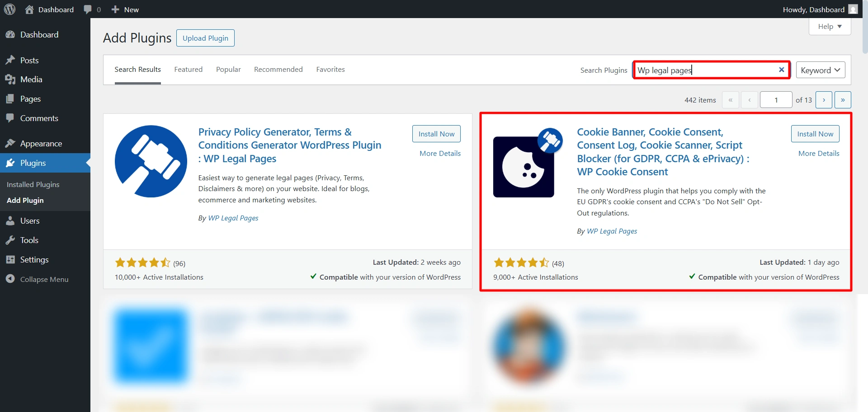Click 'Last Updated: 1 day ago' text
Image resolution: width=868 pixels, height=412 pixels.
[799, 262]
